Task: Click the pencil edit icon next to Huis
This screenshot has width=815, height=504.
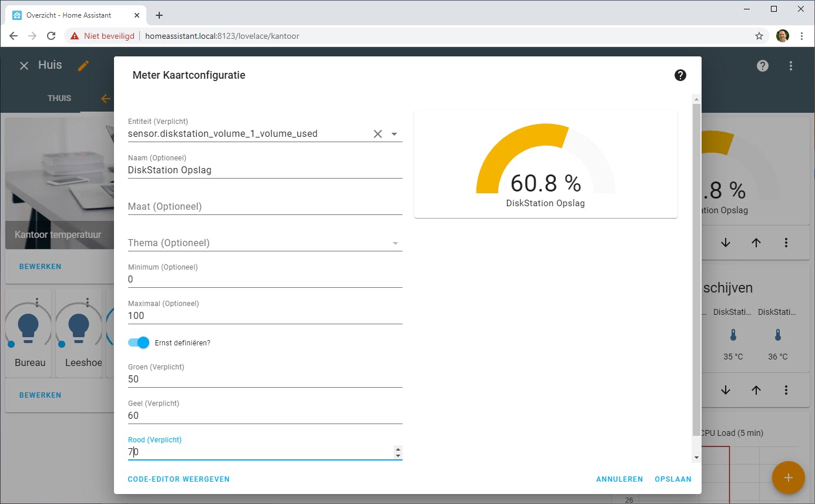Action: coord(83,65)
